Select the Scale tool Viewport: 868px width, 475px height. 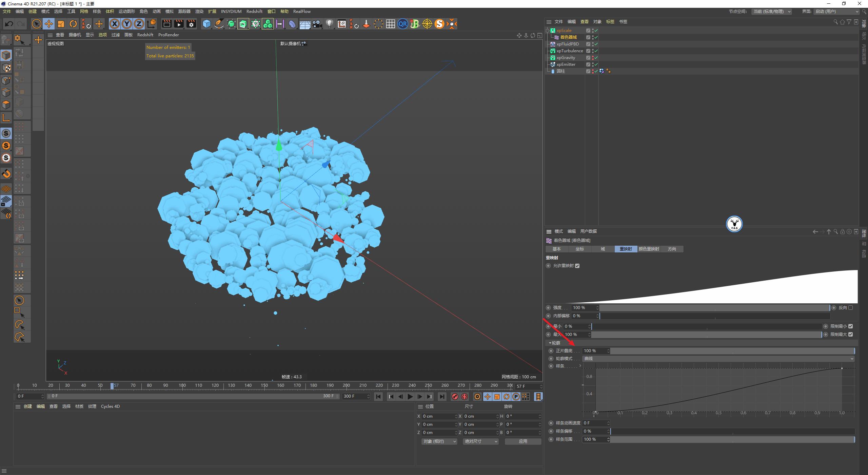point(61,24)
